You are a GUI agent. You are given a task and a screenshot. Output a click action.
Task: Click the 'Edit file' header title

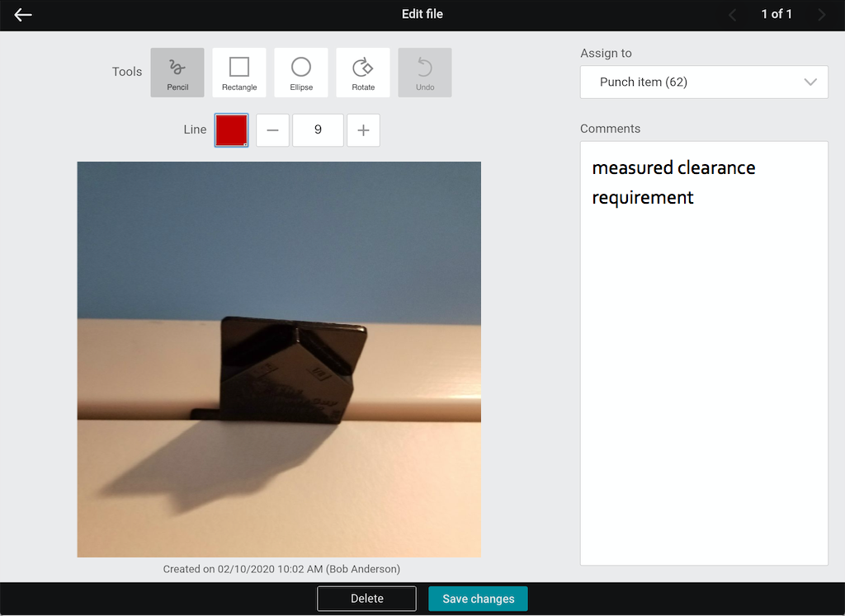[x=422, y=14]
